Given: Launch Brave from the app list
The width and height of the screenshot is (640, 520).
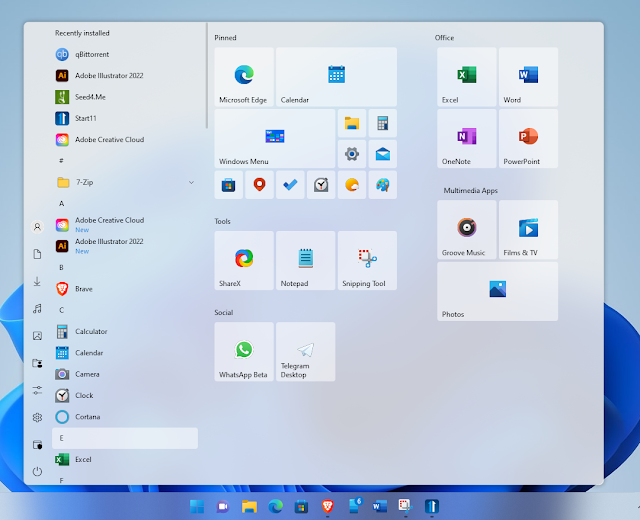Looking at the screenshot, I should (x=125, y=289).
